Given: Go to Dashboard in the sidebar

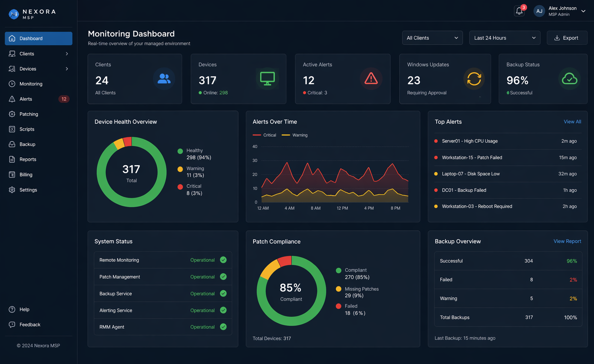Looking at the screenshot, I should coord(39,39).
